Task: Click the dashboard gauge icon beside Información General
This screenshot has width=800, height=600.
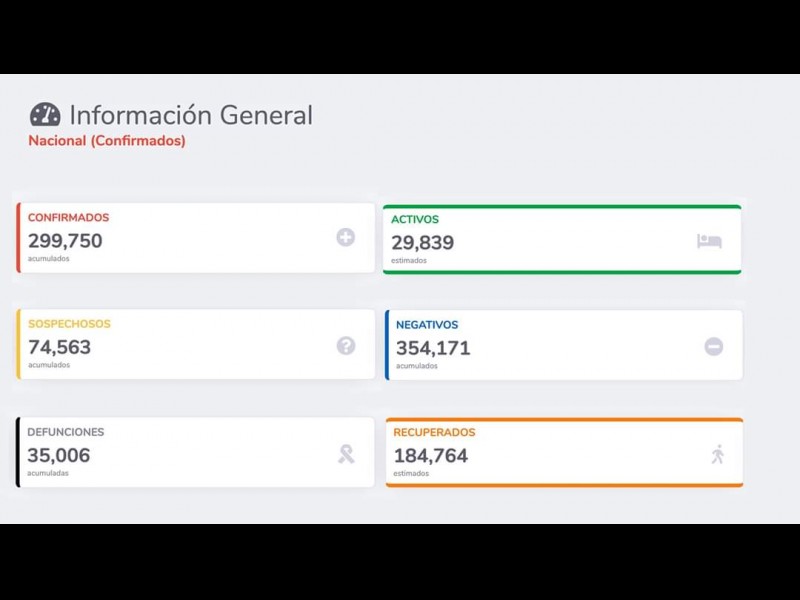Action: 45,115
